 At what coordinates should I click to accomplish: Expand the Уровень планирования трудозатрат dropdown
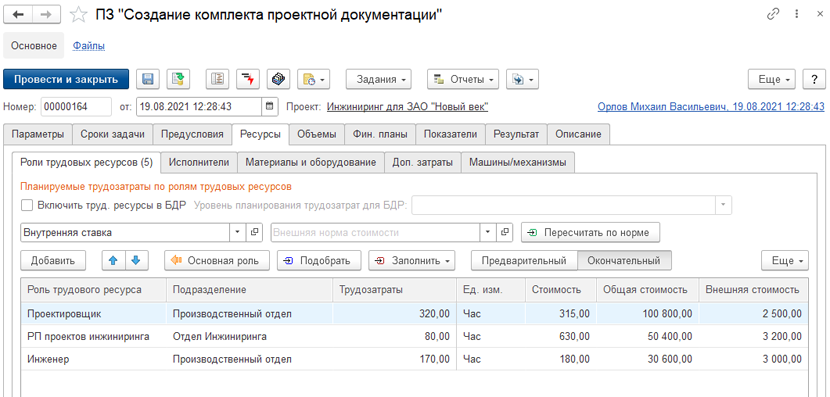click(x=724, y=205)
